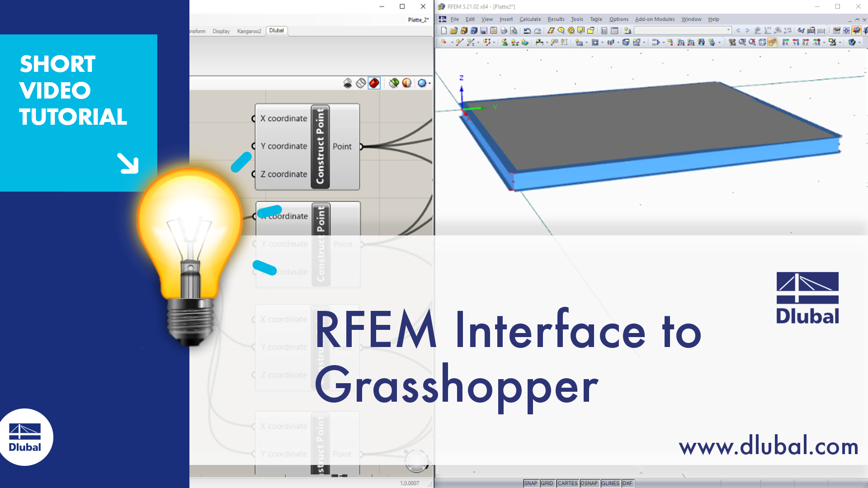Open the Calculate menu
The width and height of the screenshot is (868, 488).
530,19
